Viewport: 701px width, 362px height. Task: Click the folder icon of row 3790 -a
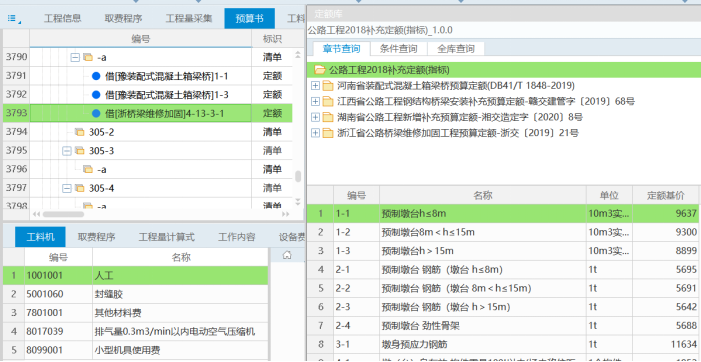coord(88,57)
